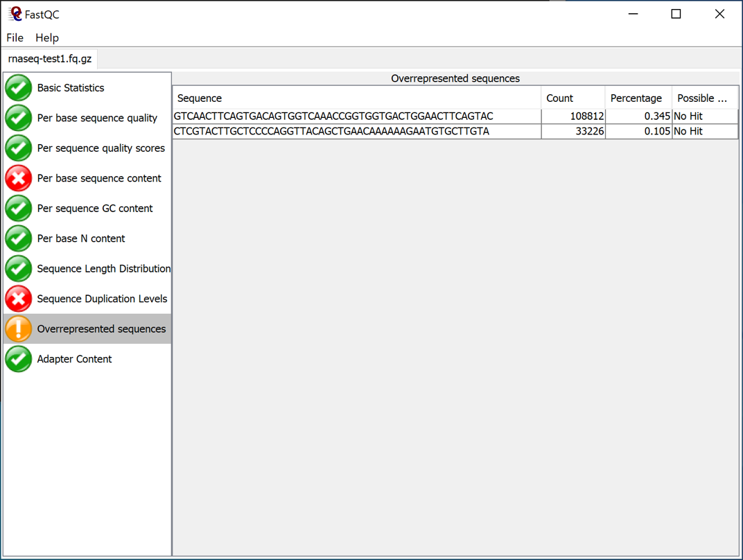This screenshot has height=560, width=743.
Task: View the Per sequence GC content report
Action: (x=95, y=209)
